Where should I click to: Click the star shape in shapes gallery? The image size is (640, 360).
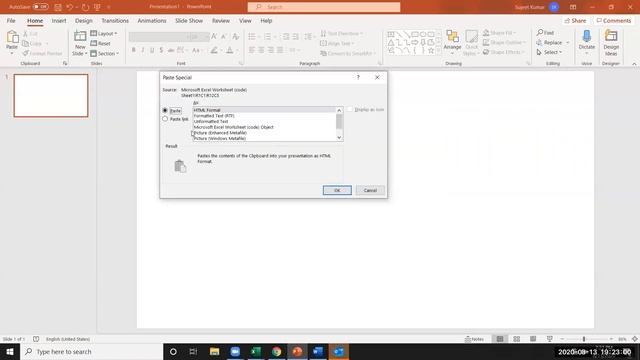point(431,51)
